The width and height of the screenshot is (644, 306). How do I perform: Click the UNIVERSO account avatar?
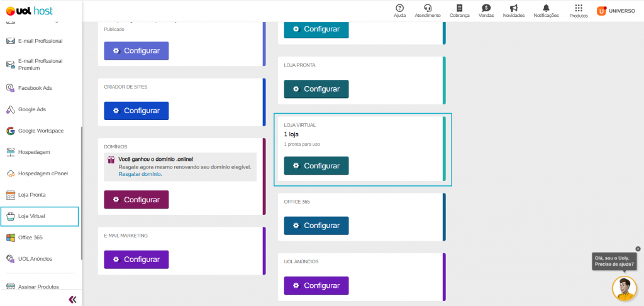click(602, 11)
